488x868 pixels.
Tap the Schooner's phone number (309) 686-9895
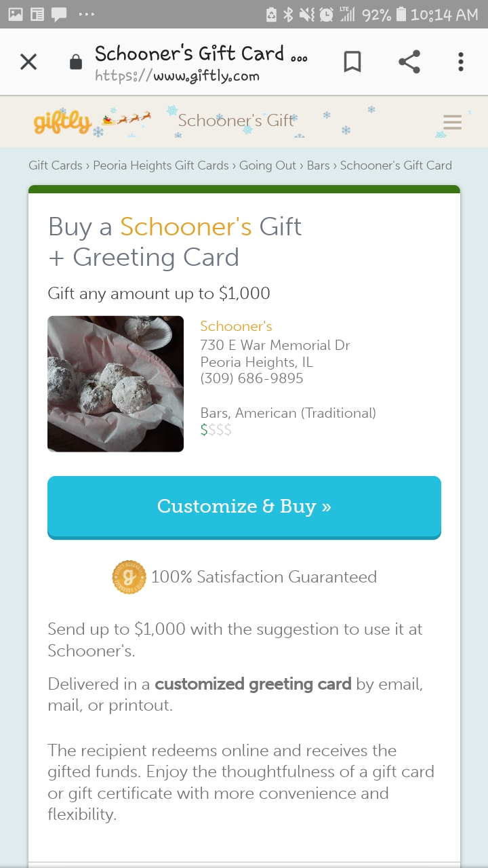tap(251, 378)
